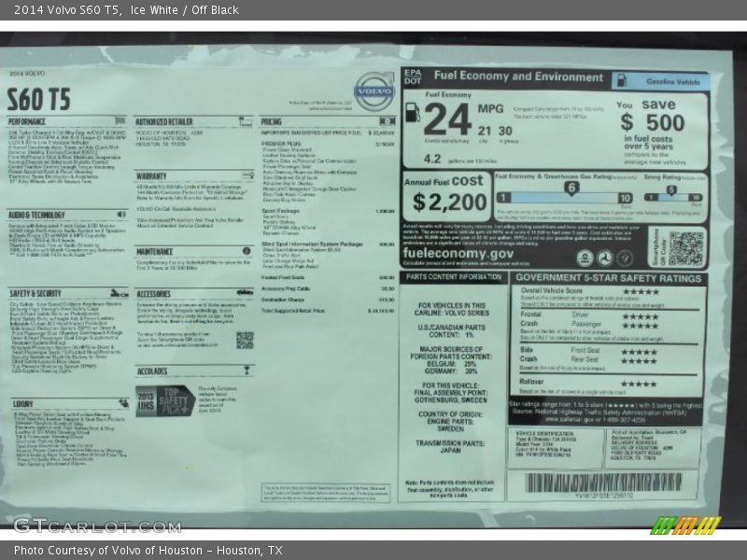Open the fueleconomy.gov link
747x560 pixels.
coord(458,253)
